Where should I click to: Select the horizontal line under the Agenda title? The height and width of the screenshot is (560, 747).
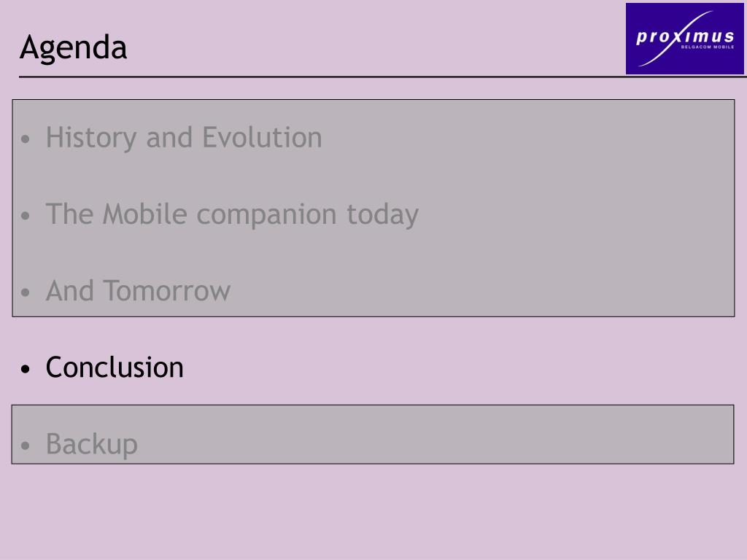click(x=382, y=76)
